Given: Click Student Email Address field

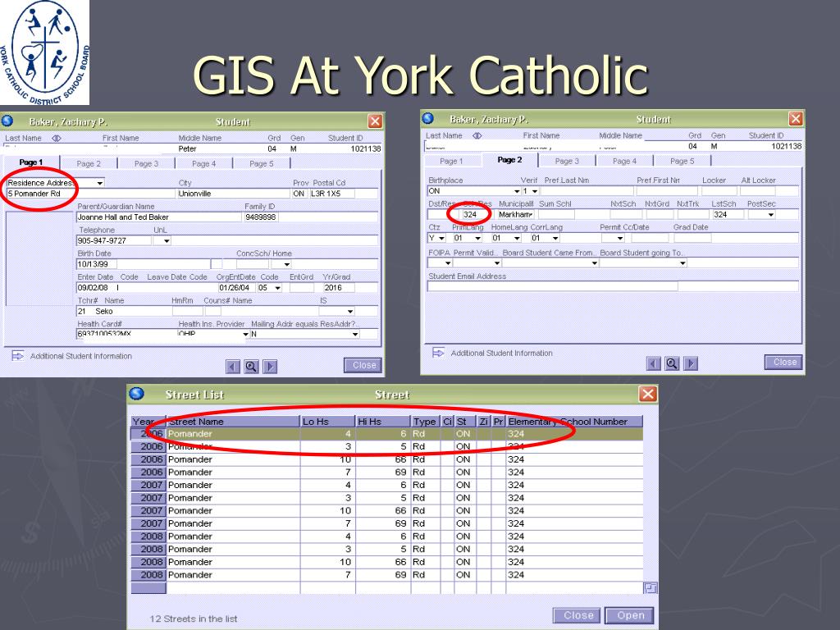Looking at the screenshot, I should [552, 286].
